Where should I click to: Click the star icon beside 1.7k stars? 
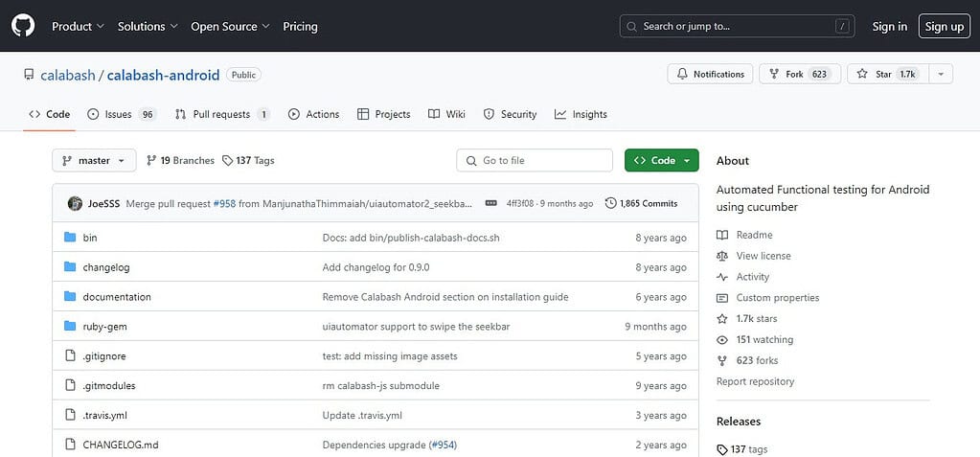point(722,319)
